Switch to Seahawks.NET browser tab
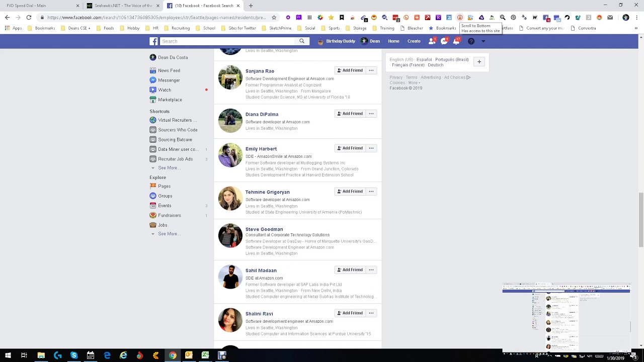The height and width of the screenshot is (362, 644). [x=124, y=6]
